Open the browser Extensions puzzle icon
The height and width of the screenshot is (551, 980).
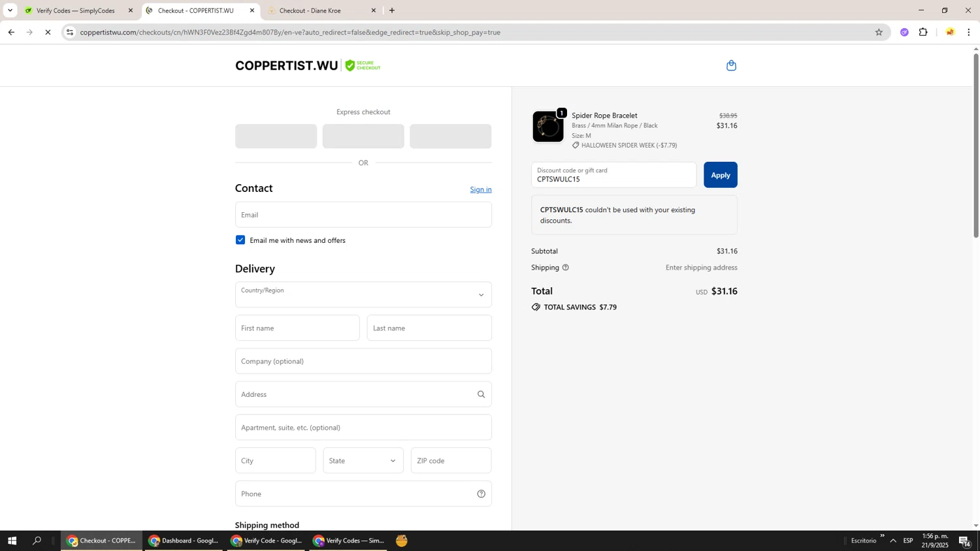click(x=923, y=32)
